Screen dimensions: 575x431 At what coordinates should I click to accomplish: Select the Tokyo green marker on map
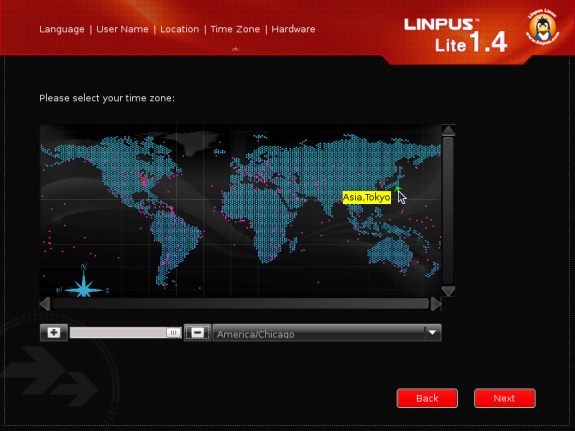[398, 189]
